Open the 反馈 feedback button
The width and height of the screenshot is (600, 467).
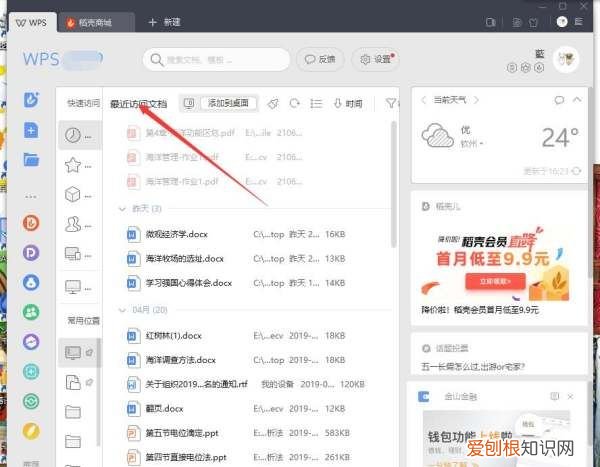(320, 59)
